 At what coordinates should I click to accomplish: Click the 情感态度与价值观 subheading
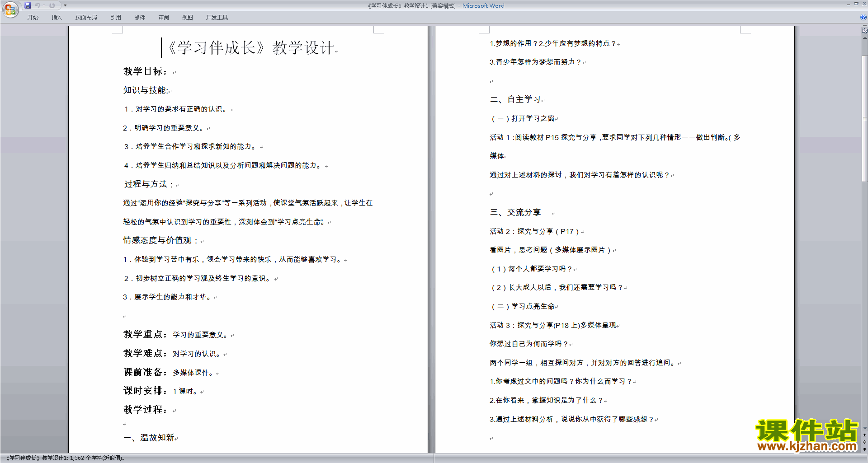click(x=160, y=240)
